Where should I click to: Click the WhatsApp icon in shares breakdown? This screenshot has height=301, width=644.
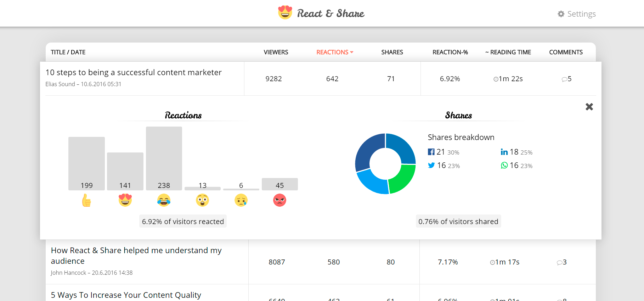click(x=504, y=165)
